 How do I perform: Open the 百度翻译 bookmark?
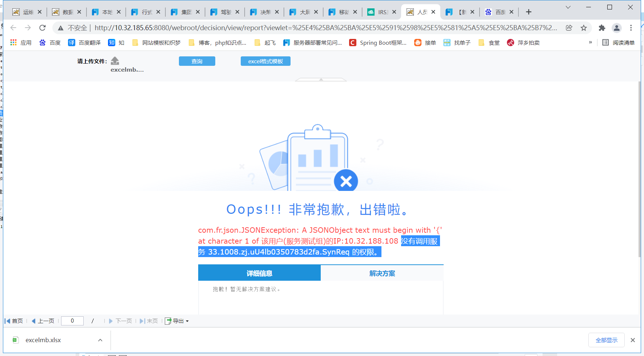pos(84,43)
